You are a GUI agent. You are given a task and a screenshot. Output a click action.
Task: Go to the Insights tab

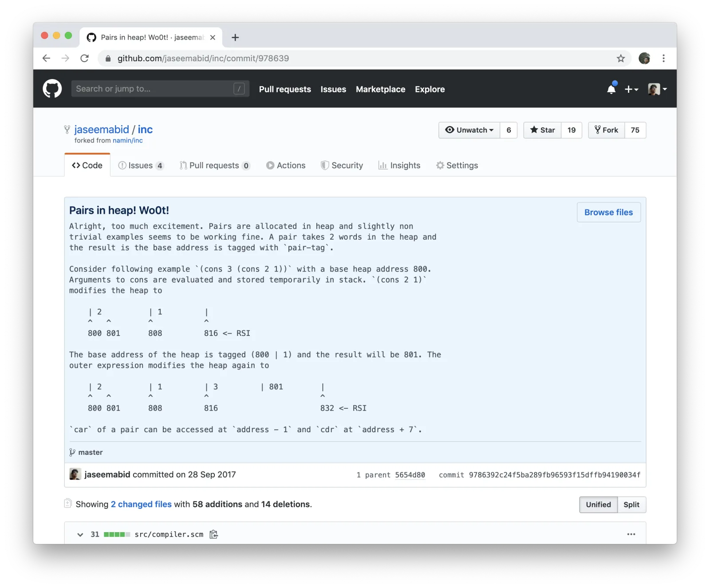(399, 166)
